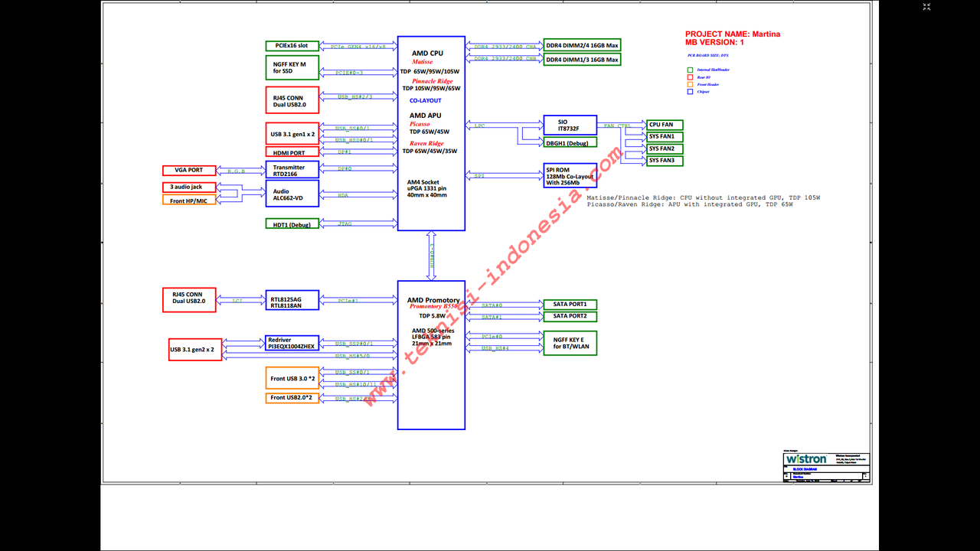Click the Picasso/Raven Ridge APU note line
This screenshot has height=551, width=980.
point(690,204)
